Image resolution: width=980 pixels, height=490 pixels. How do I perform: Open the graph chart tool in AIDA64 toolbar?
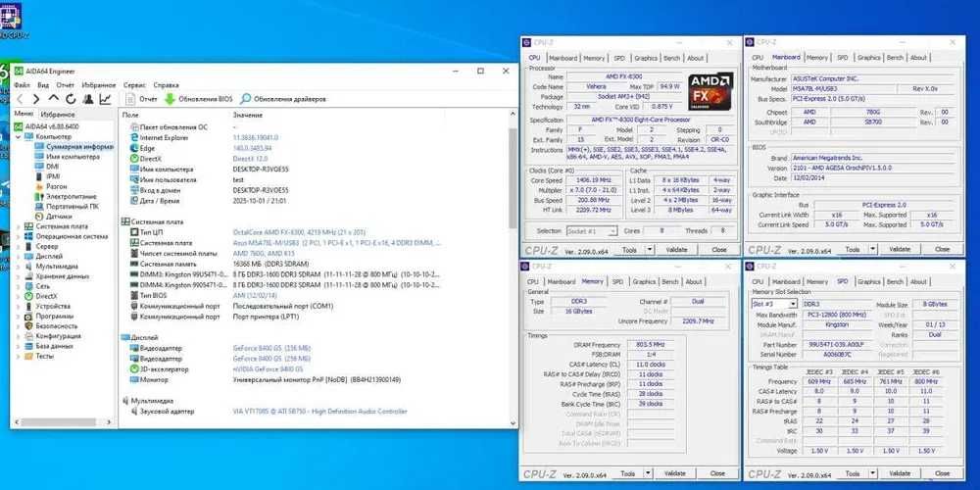coord(105,99)
